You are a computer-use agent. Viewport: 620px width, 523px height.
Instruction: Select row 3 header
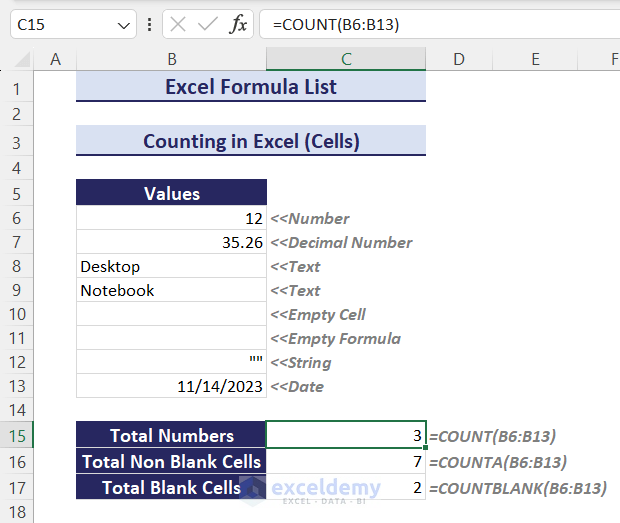17,142
